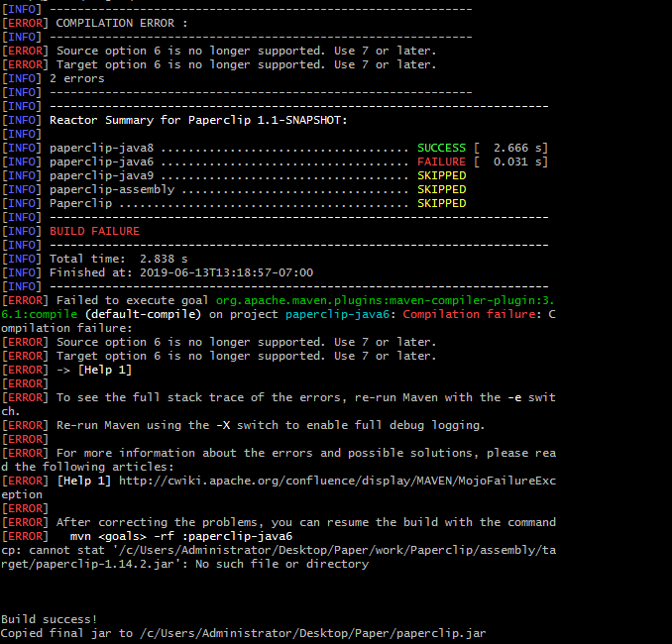Screen dimensions: 672x644
Task: Click 'Total time: 2.838 s' line
Action: (x=118, y=259)
